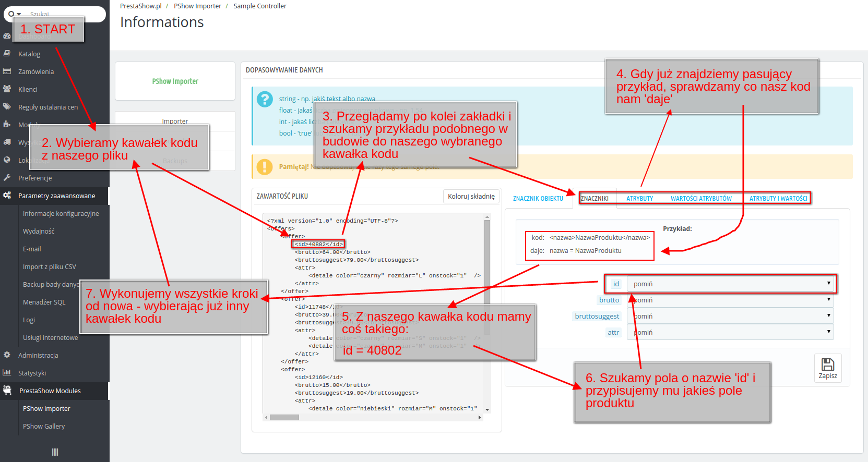This screenshot has width=868, height=462.
Task: Click the Zapisz floppy disk icon
Action: click(828, 364)
